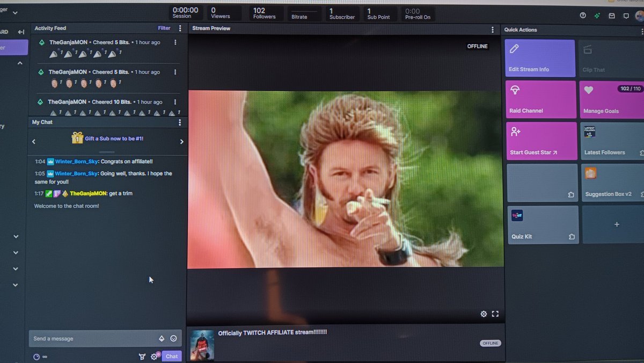Open Stream Preview three-dot options
Viewport: 644px width, 363px height.
click(x=493, y=30)
